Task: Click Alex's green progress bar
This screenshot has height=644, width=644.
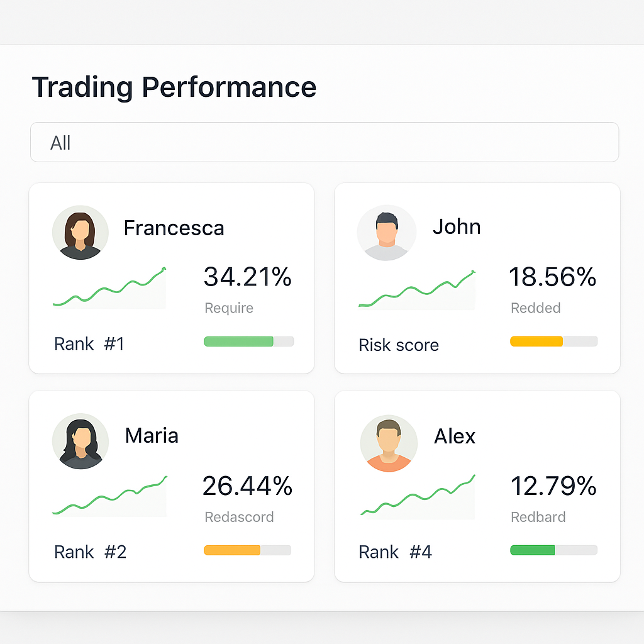Action: (x=553, y=550)
